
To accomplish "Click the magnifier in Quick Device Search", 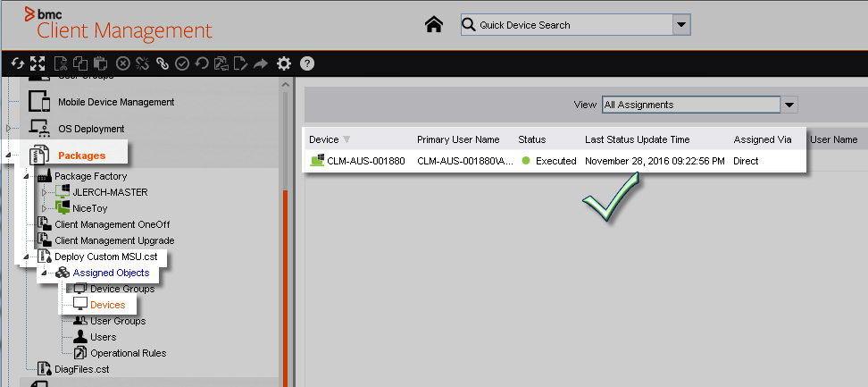I will [468, 25].
